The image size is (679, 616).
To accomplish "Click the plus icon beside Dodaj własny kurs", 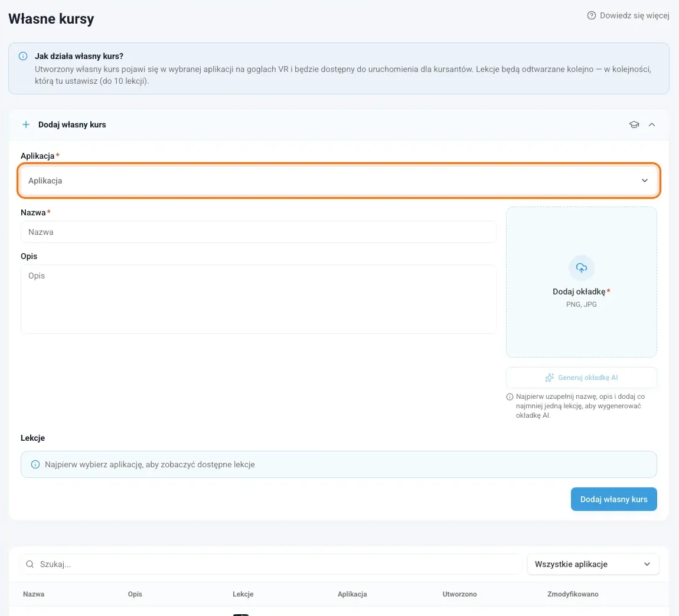I will pos(26,124).
